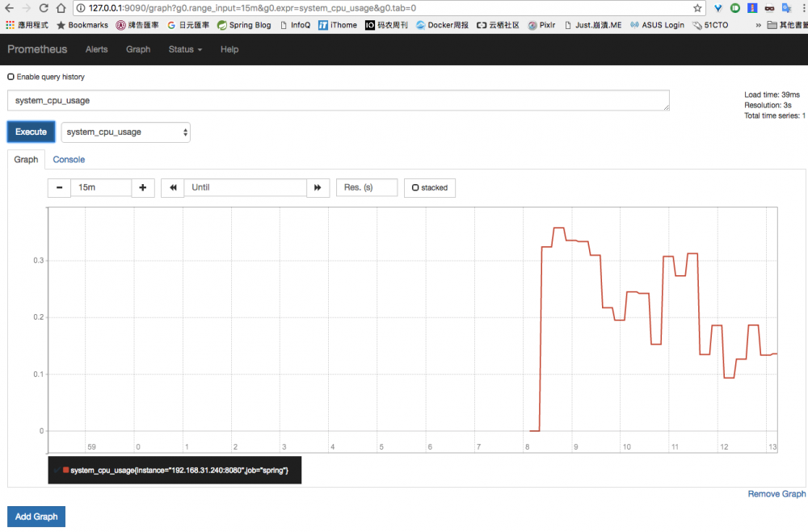Open the blue V browser extension
Image resolution: width=808 pixels, height=532 pixels.
click(x=718, y=8)
